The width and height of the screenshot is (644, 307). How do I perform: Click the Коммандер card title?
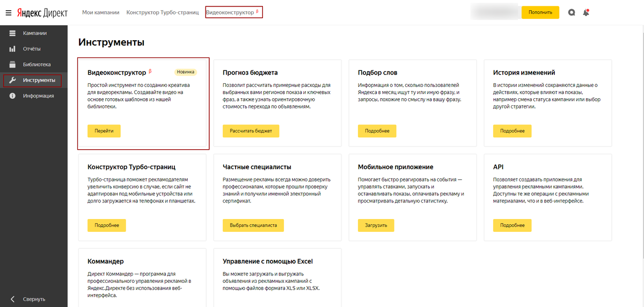[106, 261]
